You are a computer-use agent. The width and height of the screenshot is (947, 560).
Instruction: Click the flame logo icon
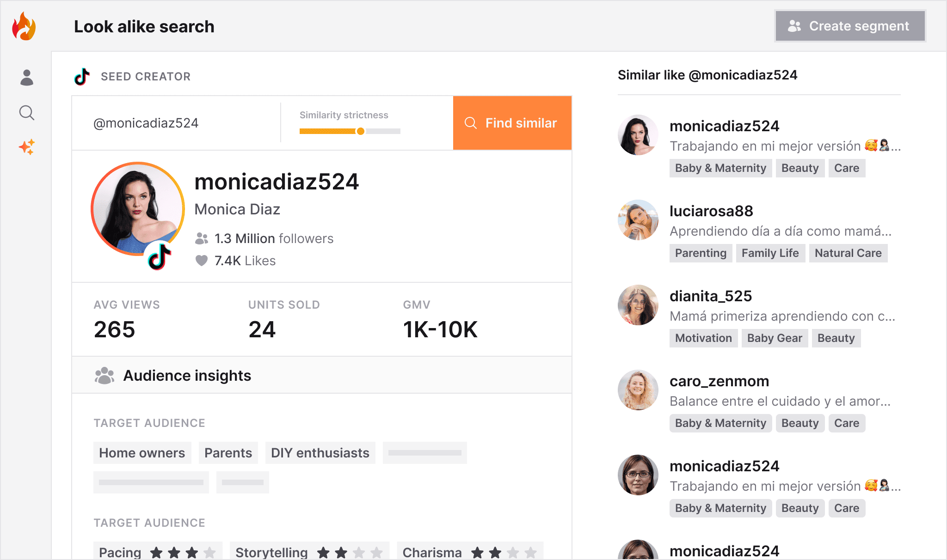(24, 26)
